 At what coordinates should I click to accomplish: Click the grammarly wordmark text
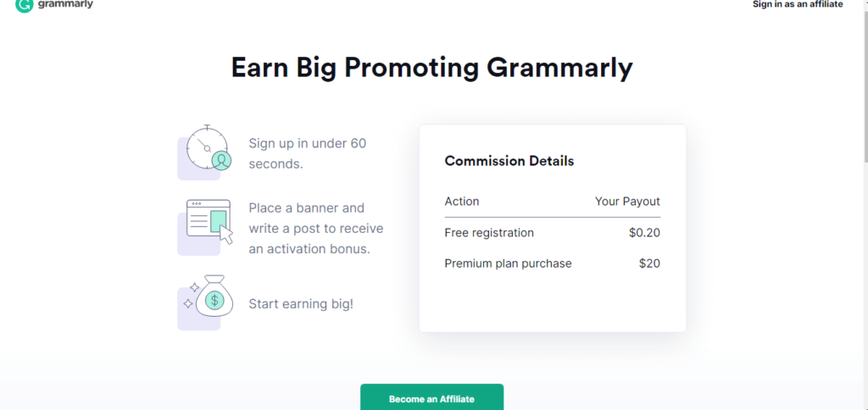tap(65, 4)
